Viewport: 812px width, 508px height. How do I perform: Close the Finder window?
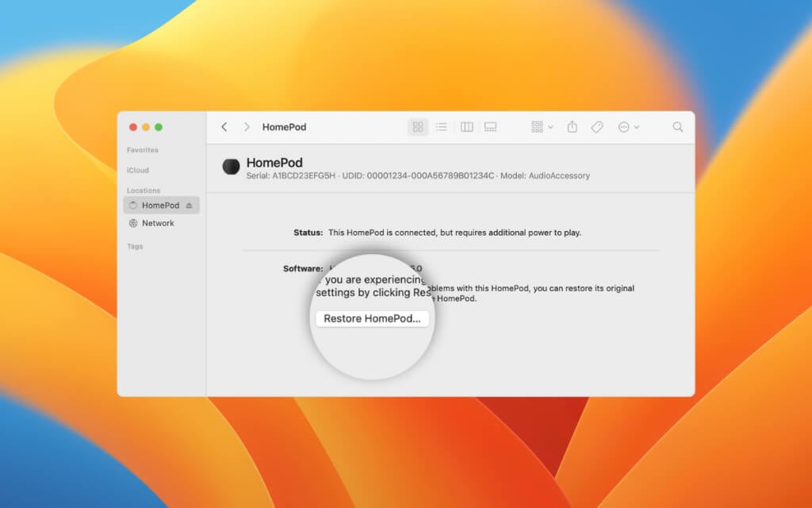(x=133, y=127)
